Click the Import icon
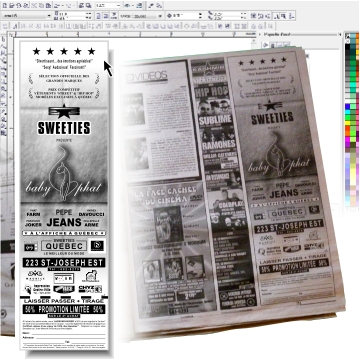 81,6
